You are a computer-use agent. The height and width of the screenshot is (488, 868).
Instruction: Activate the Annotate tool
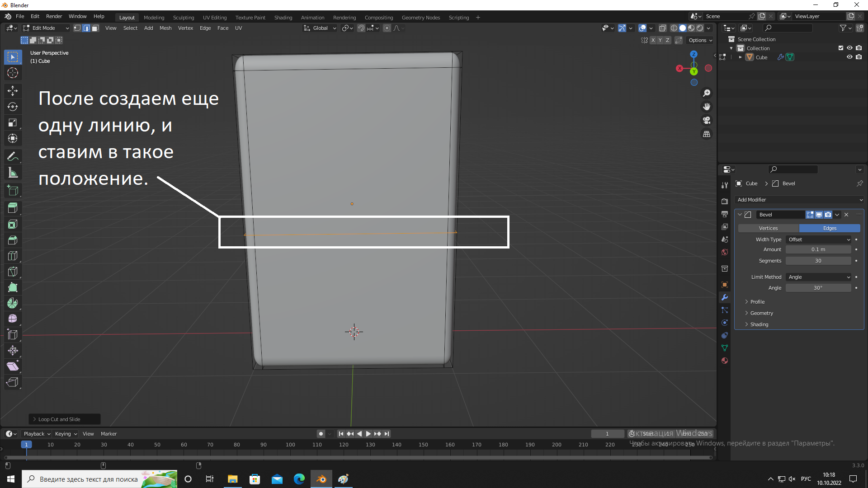(x=13, y=157)
